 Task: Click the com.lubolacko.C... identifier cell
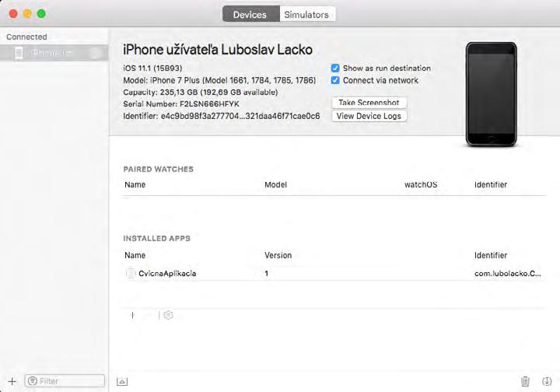pyautogui.click(x=507, y=274)
